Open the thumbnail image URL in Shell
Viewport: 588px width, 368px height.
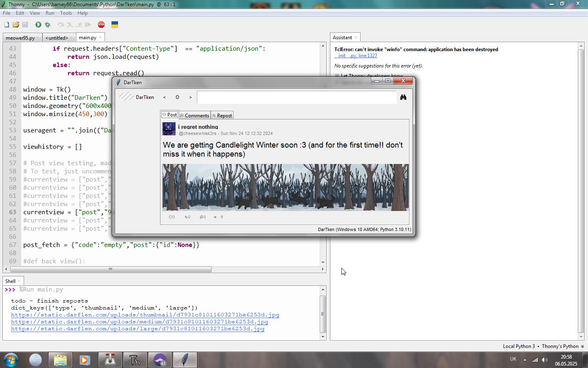[145, 315]
